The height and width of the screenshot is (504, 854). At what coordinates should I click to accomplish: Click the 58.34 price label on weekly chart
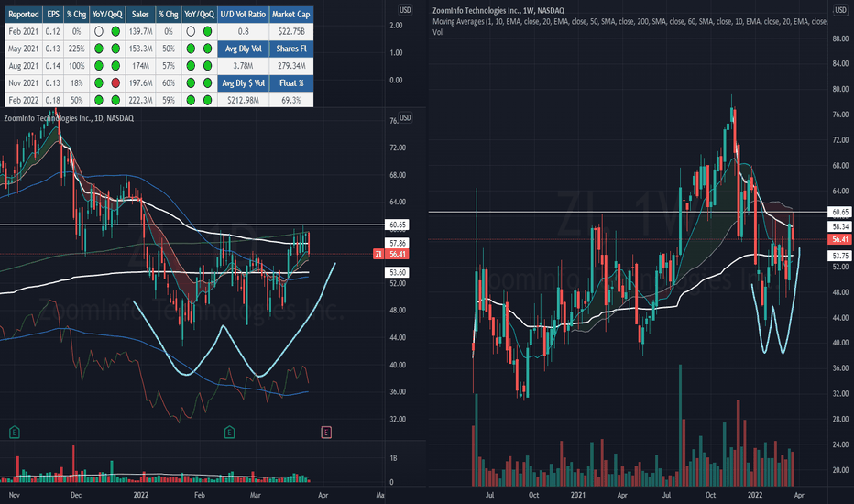point(840,226)
